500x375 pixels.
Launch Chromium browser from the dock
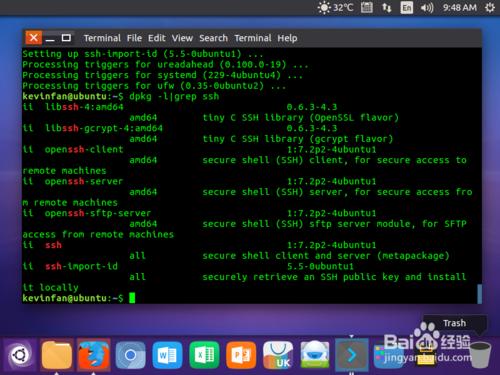coord(130,355)
